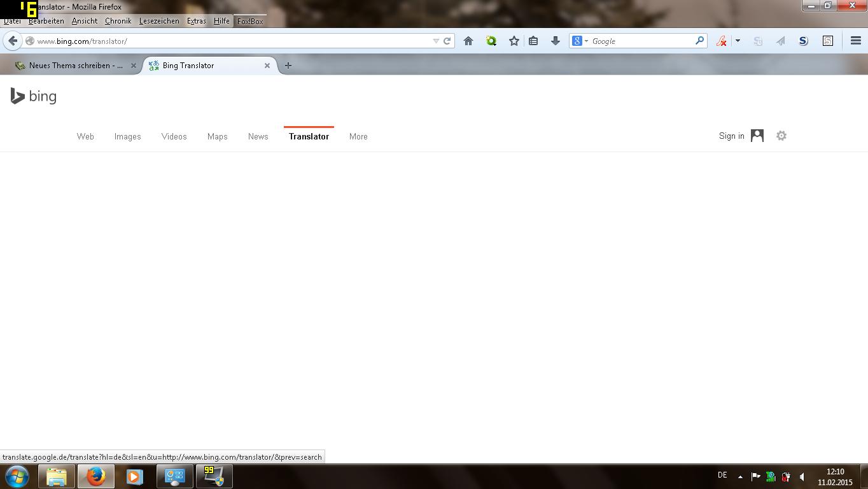Click the greyed-out paper plane icon
Image resolution: width=868 pixels, height=489 pixels.
click(781, 41)
